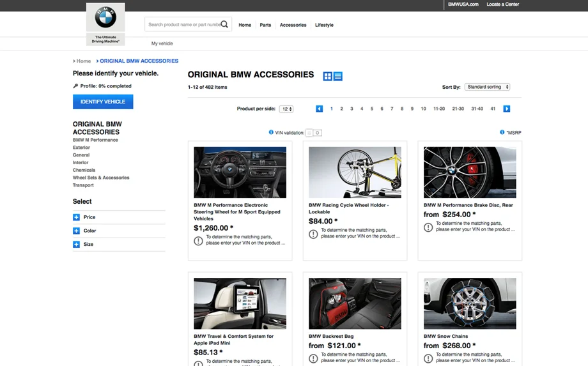Toggle the VIN validation switch
Image resolution: width=588 pixels, height=366 pixels.
[x=314, y=133]
